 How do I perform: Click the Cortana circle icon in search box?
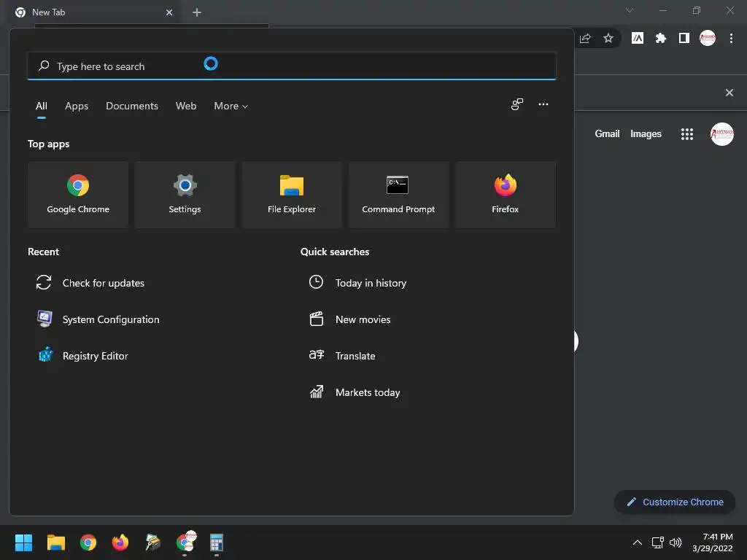(x=211, y=63)
